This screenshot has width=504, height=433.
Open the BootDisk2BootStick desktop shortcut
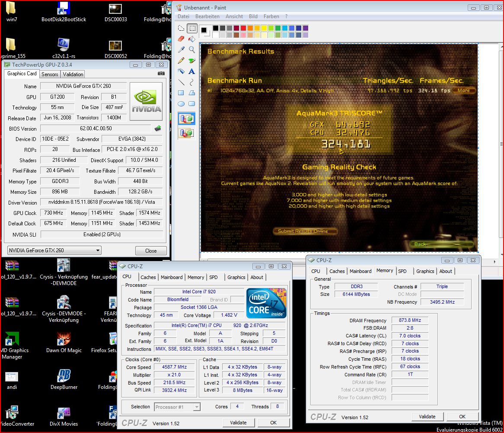[x=64, y=12]
